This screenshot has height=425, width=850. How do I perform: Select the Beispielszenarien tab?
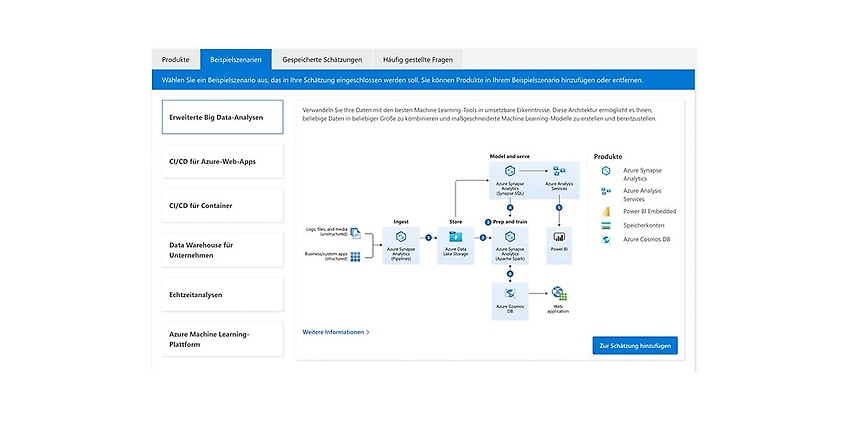coord(236,59)
